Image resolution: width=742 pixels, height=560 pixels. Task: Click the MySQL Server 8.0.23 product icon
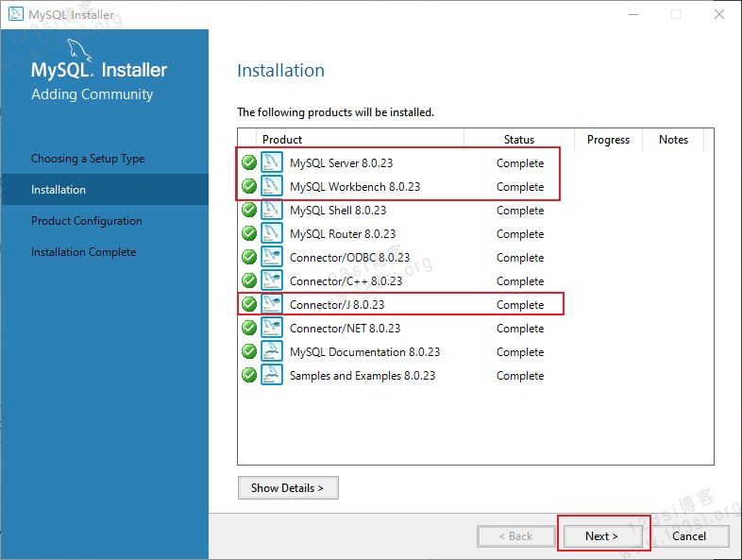coord(272,162)
